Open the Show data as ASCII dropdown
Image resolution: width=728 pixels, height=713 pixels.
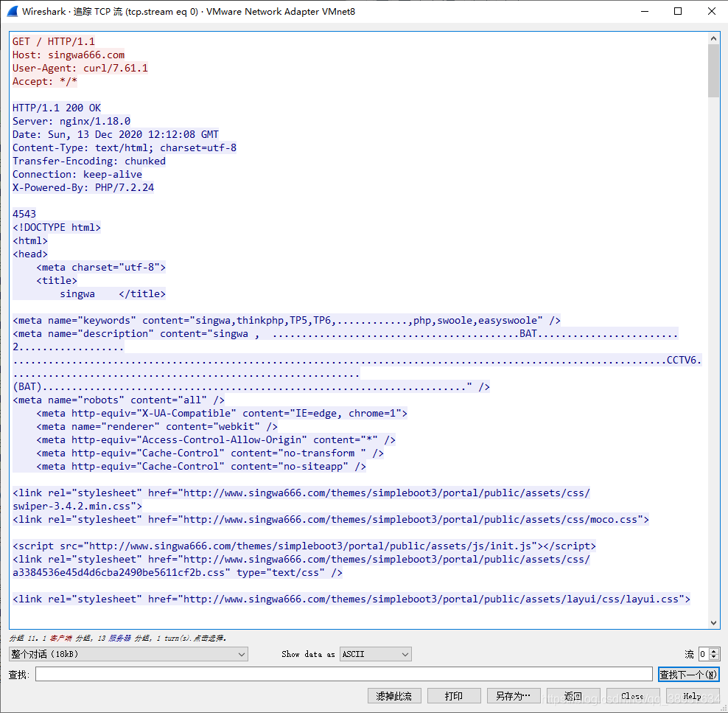click(376, 654)
